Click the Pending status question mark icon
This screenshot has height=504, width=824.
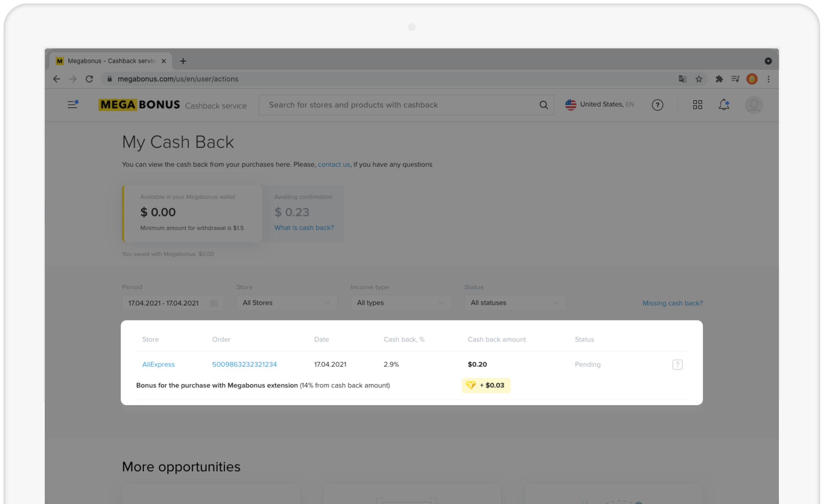[677, 365]
